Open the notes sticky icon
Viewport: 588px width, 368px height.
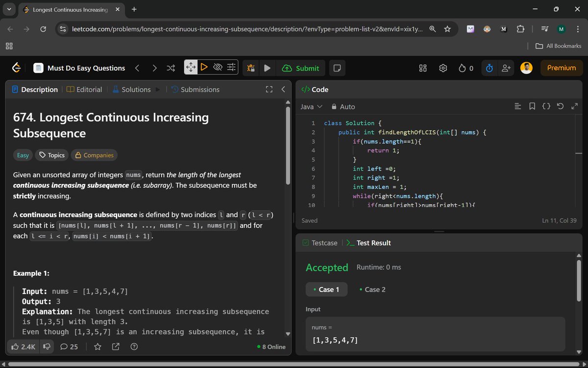click(x=337, y=68)
